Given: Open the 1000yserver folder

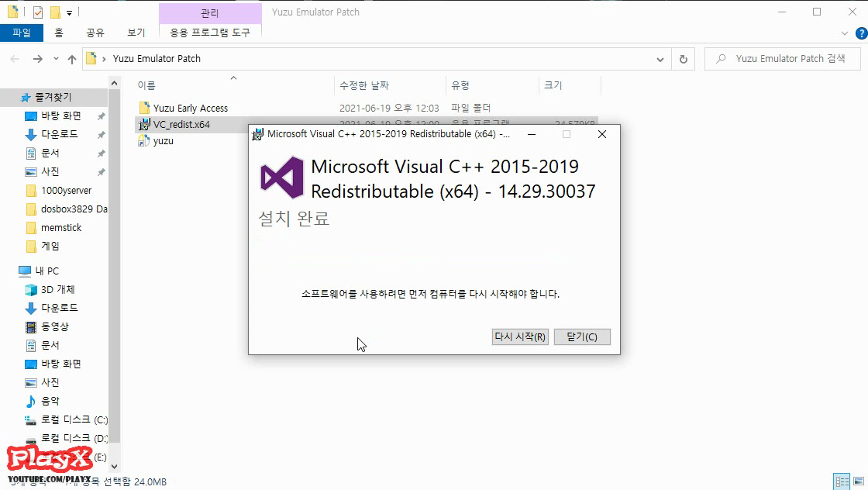Looking at the screenshot, I should coord(66,191).
